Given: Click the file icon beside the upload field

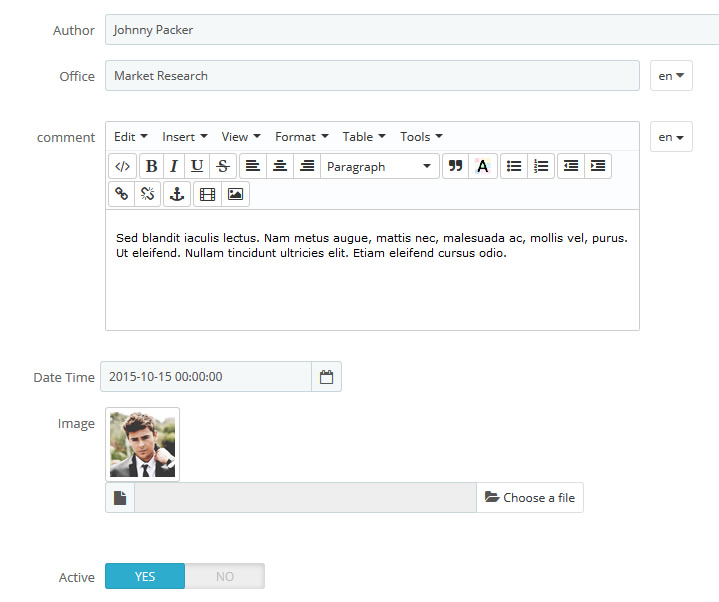Looking at the screenshot, I should (x=120, y=497).
